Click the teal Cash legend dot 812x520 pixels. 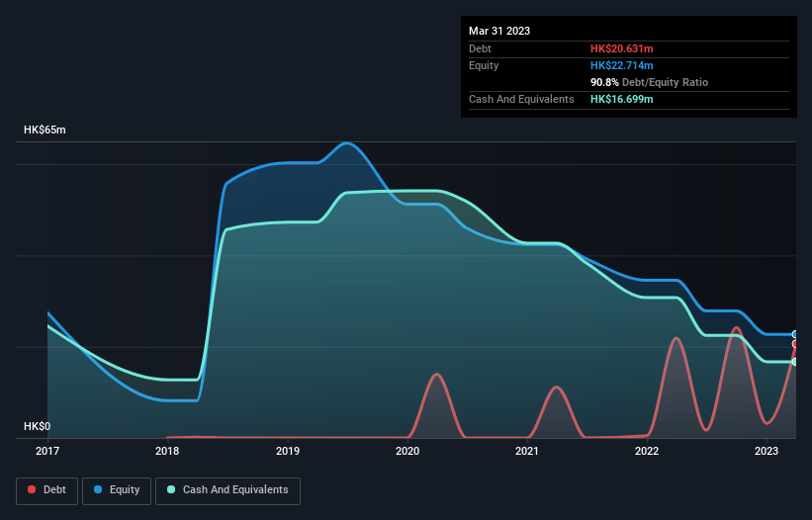pos(171,489)
